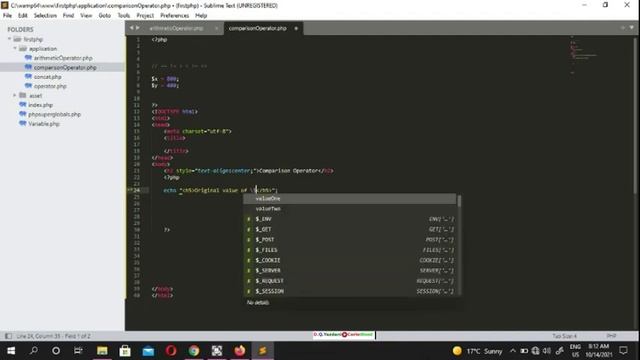
Task: Open the notification center icon
Action: point(623,351)
